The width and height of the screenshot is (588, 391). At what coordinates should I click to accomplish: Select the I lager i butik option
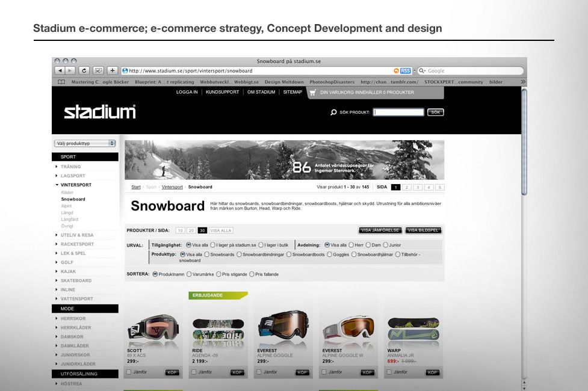(x=261, y=245)
